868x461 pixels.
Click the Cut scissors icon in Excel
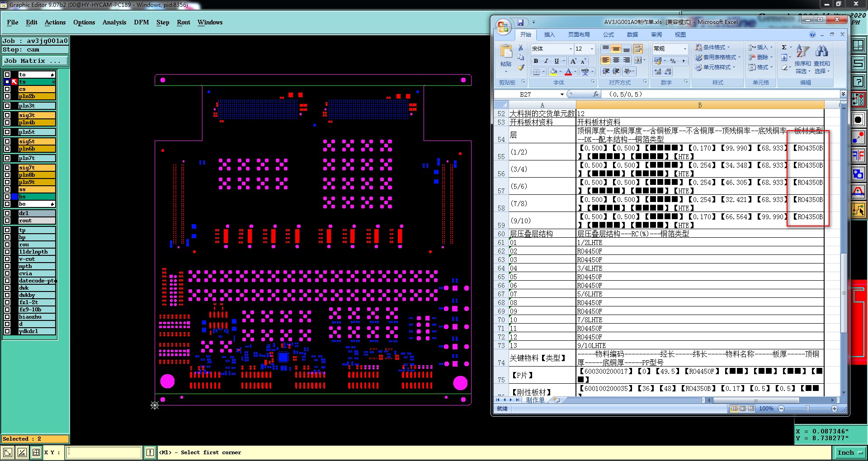click(521, 47)
